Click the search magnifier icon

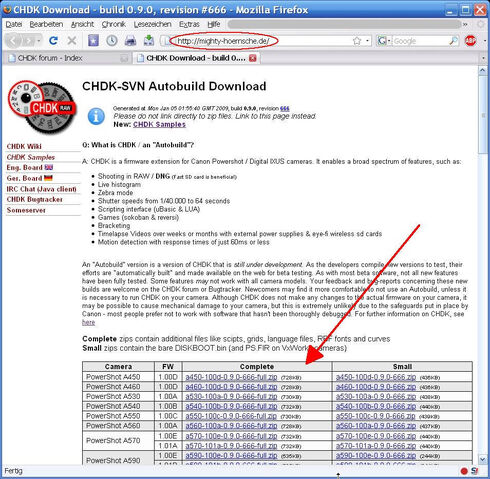(x=453, y=41)
